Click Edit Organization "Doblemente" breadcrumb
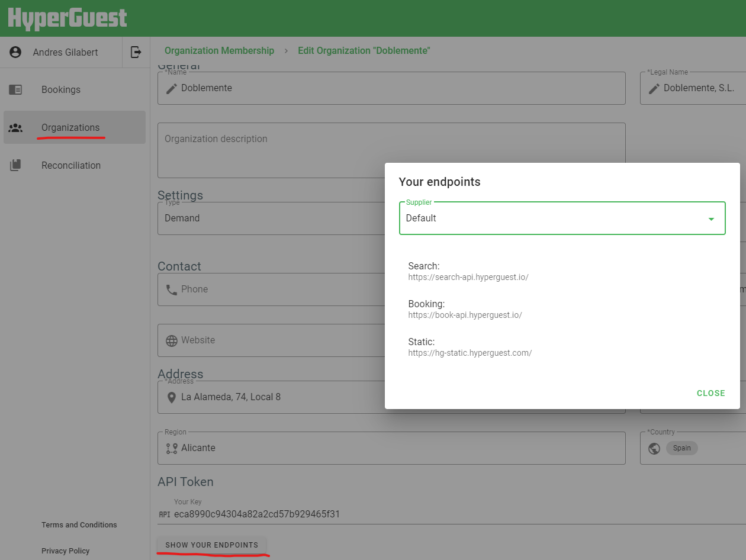The width and height of the screenshot is (746, 560). coord(364,51)
